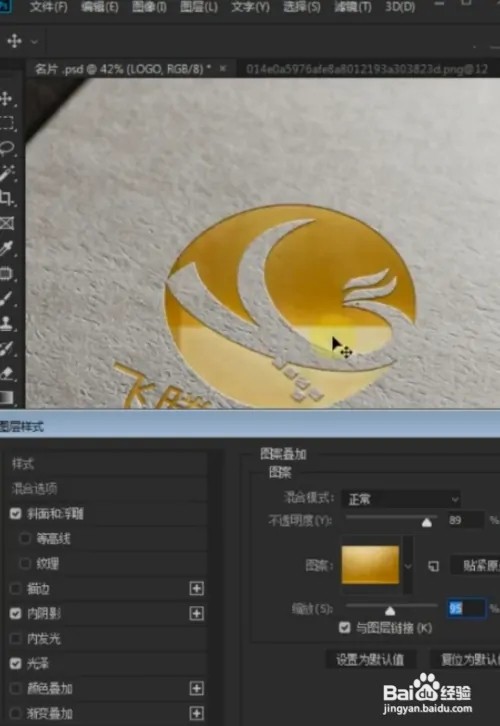Viewport: 500px width, 726px height.
Task: Add another 颜色叠加 effect with plus icon
Action: click(197, 688)
